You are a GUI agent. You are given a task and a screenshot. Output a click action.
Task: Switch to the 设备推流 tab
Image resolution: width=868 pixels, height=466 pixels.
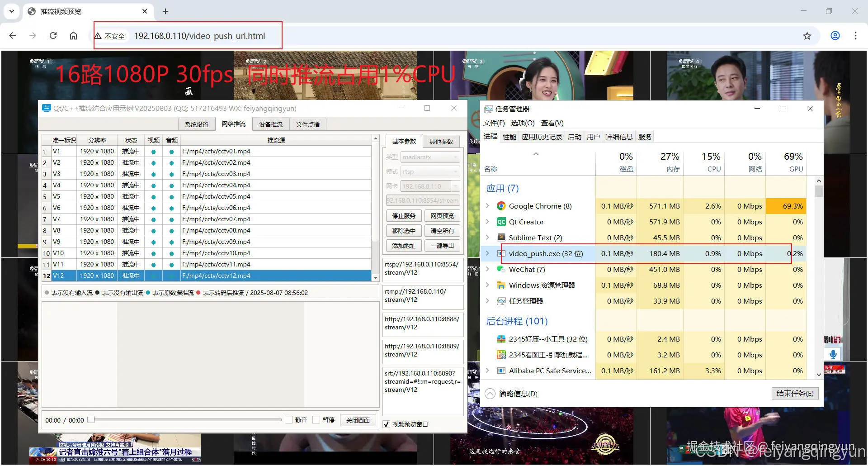[270, 124]
